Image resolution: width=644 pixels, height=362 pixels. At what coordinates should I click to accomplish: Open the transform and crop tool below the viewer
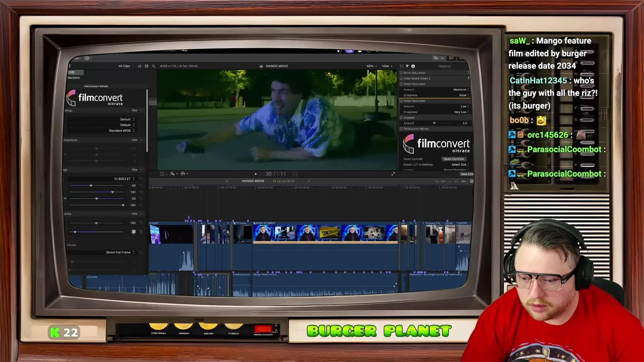click(x=162, y=174)
